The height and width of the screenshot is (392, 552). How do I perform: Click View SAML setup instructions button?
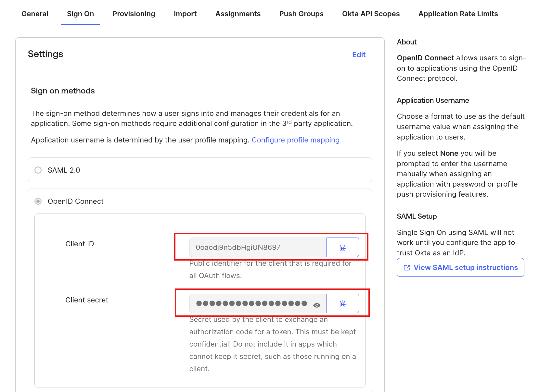465,267
